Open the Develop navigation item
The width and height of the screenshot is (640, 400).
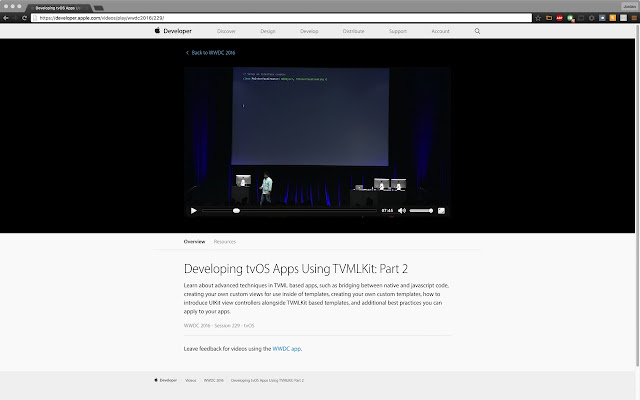309,31
